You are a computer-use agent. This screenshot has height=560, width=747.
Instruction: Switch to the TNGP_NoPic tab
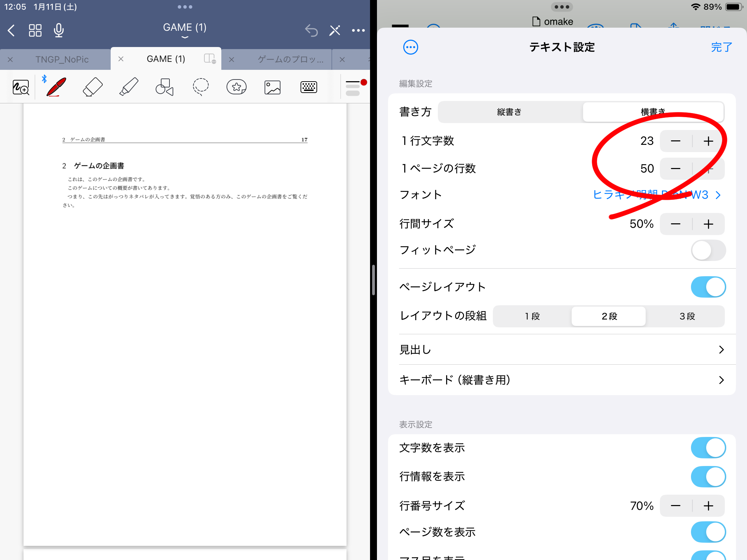tap(62, 59)
